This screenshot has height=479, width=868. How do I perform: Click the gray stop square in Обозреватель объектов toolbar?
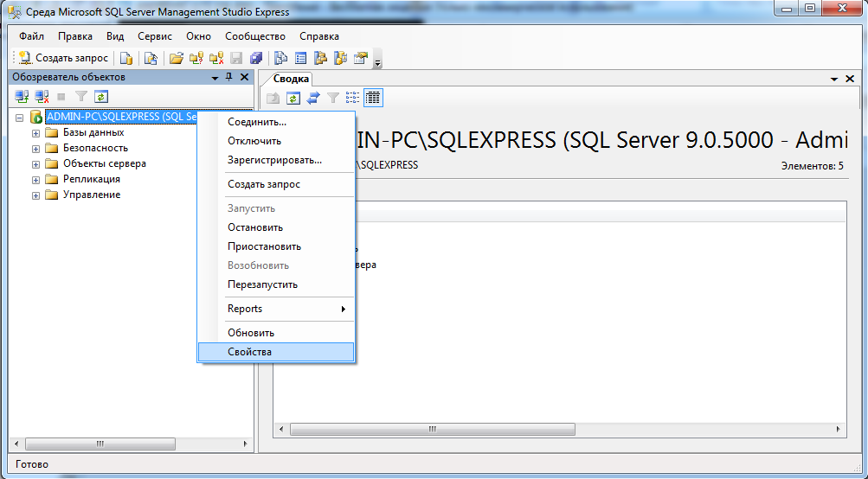(x=61, y=97)
